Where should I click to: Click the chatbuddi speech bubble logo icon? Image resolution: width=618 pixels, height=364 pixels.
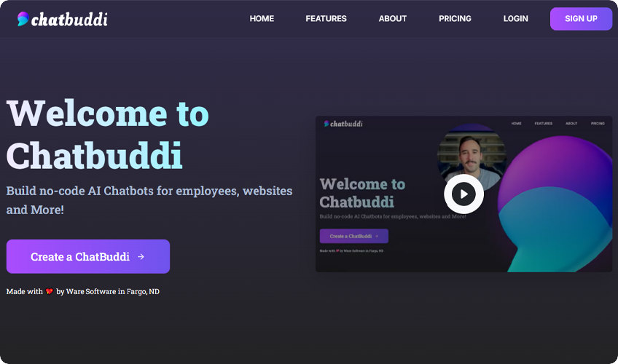[23, 19]
